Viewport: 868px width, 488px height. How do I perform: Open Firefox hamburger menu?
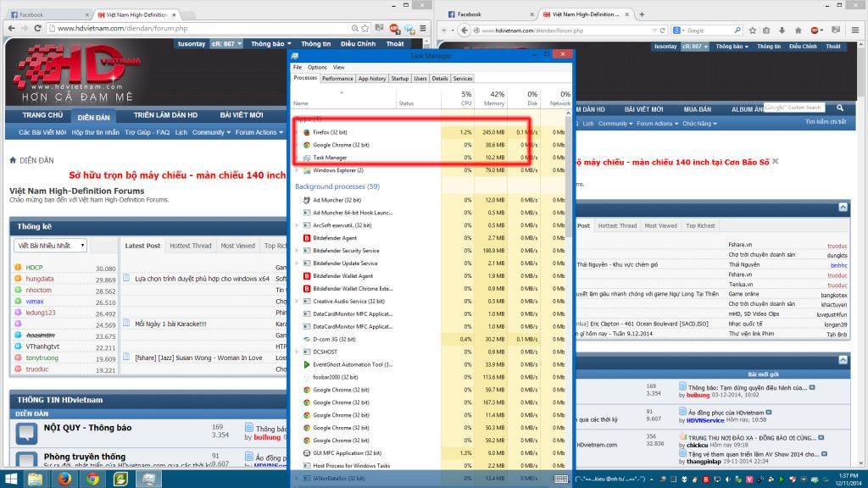pos(855,30)
